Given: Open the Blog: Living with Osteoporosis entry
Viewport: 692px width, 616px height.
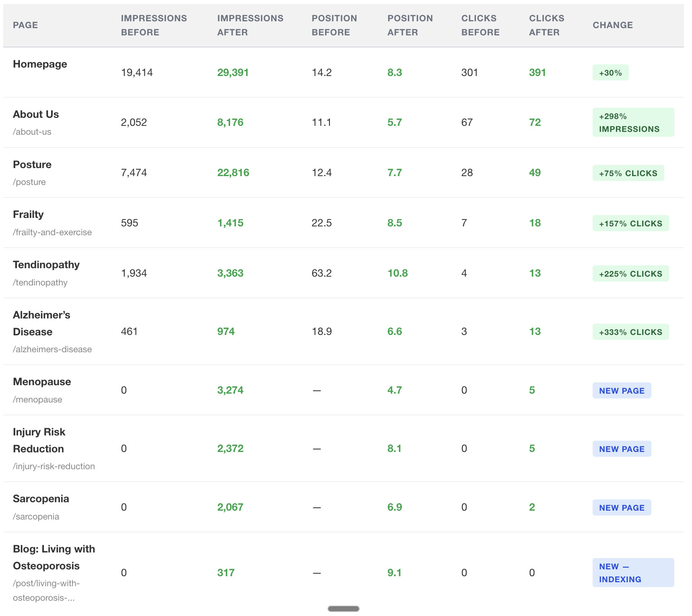Looking at the screenshot, I should [54, 557].
